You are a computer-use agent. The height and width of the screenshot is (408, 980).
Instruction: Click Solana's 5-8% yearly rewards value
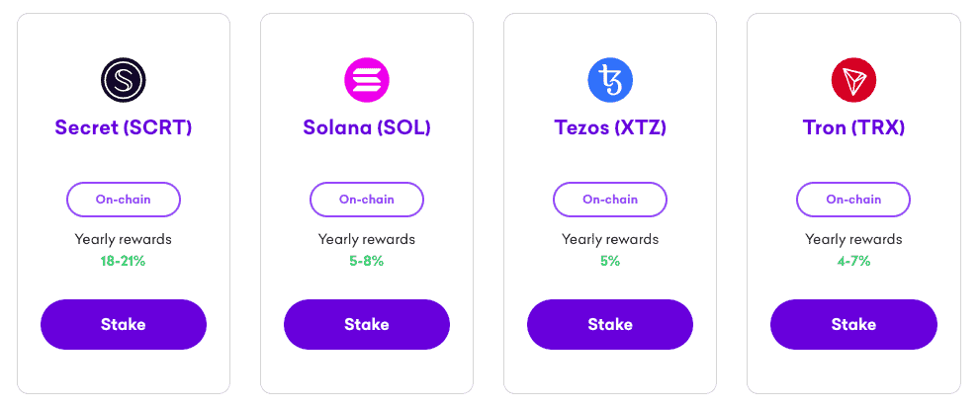pyautogui.click(x=367, y=262)
